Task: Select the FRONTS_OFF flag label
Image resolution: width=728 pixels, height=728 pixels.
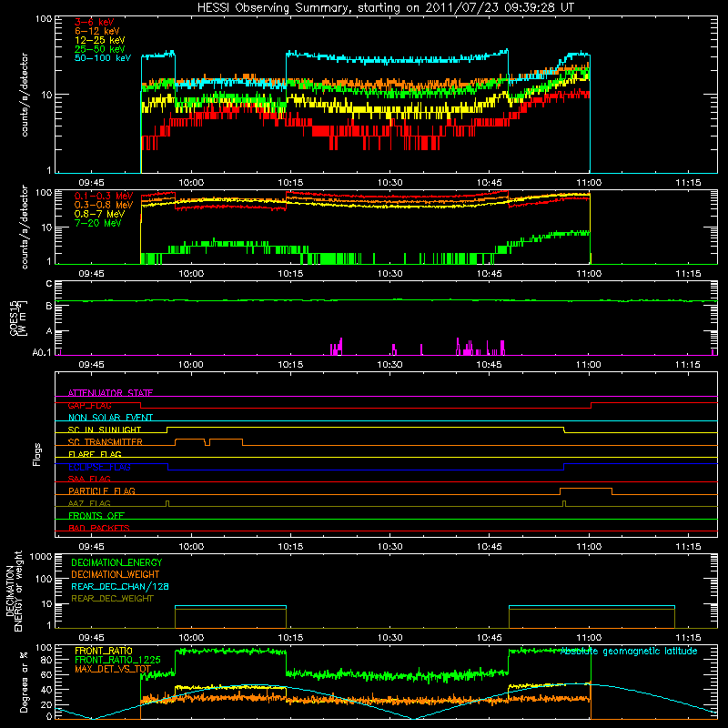Action: 96,516
